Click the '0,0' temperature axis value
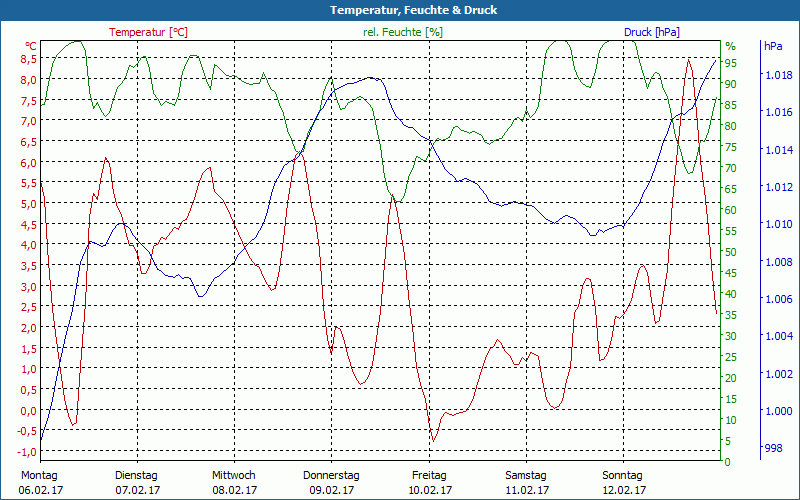 (29, 411)
